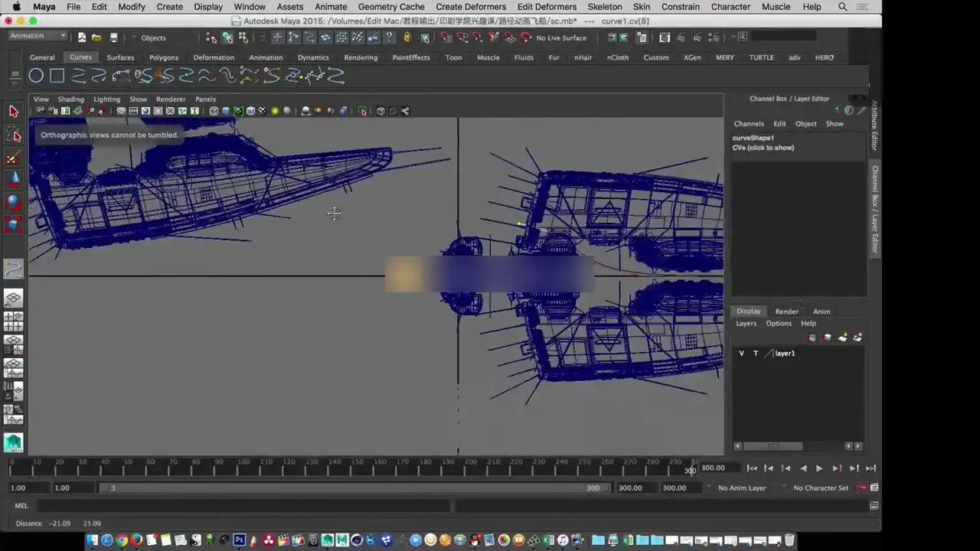This screenshot has width=980, height=551.
Task: Select the NURBS circle tool on shelf
Action: coord(36,76)
